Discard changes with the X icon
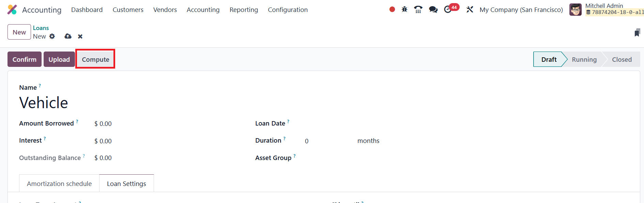 pyautogui.click(x=80, y=36)
